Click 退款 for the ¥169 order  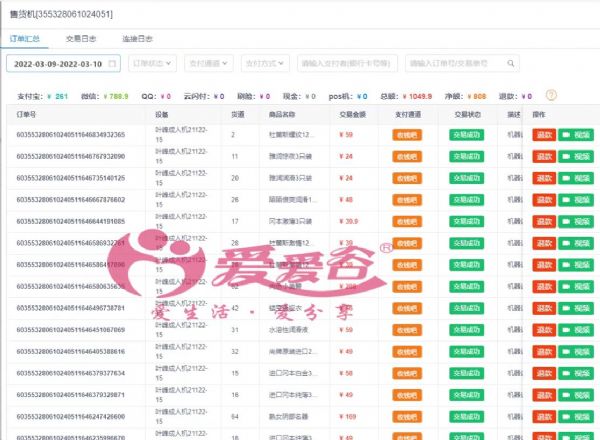tap(543, 415)
